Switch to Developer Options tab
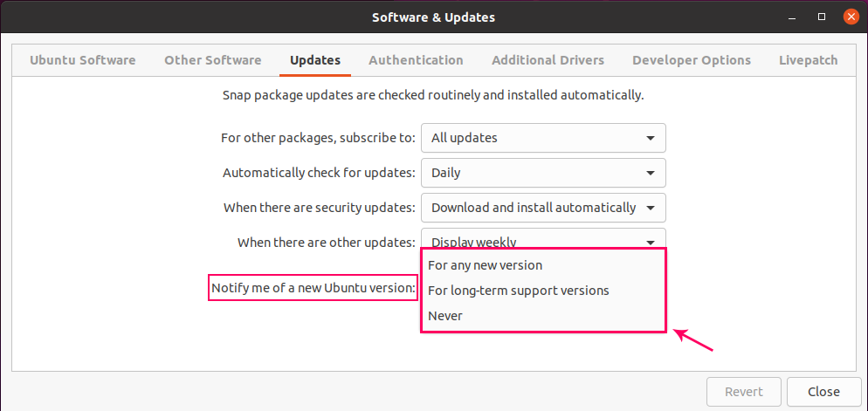Viewport: 868px width, 411px height. coord(692,60)
